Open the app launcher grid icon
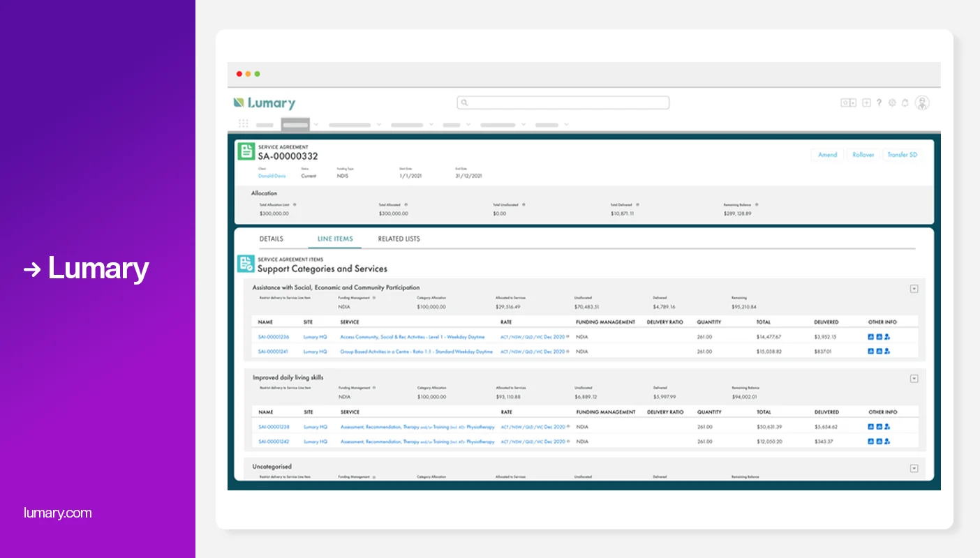 [244, 123]
